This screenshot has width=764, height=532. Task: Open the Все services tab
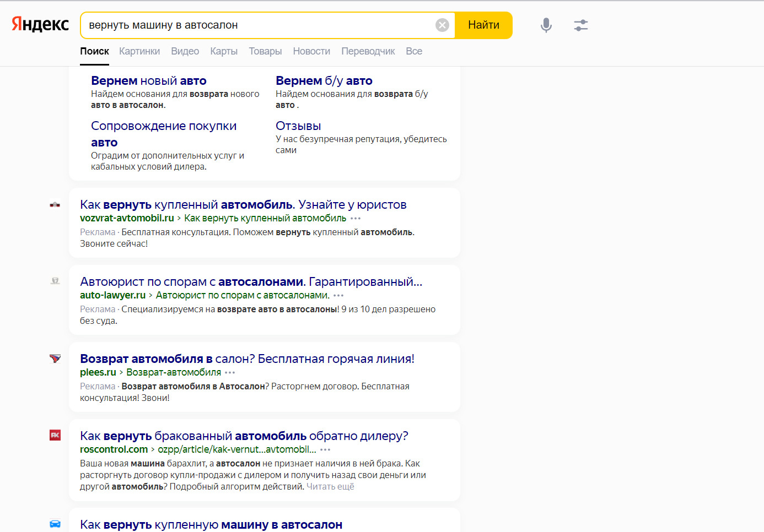coord(414,51)
